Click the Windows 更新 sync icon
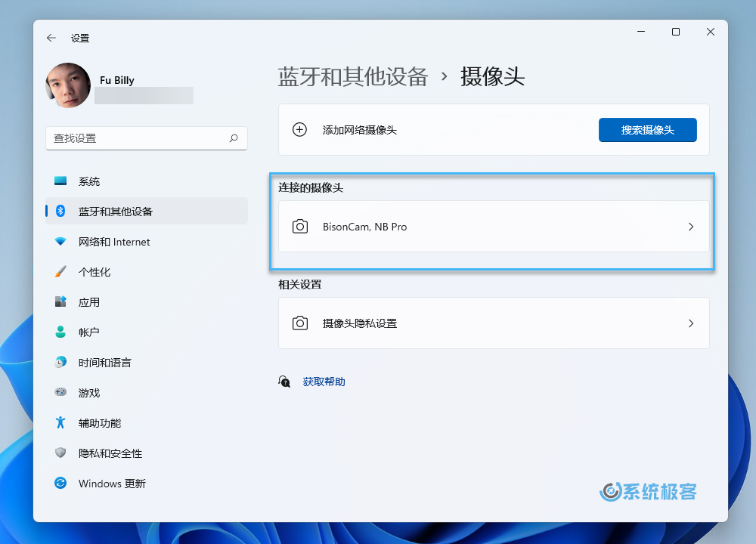 60,483
